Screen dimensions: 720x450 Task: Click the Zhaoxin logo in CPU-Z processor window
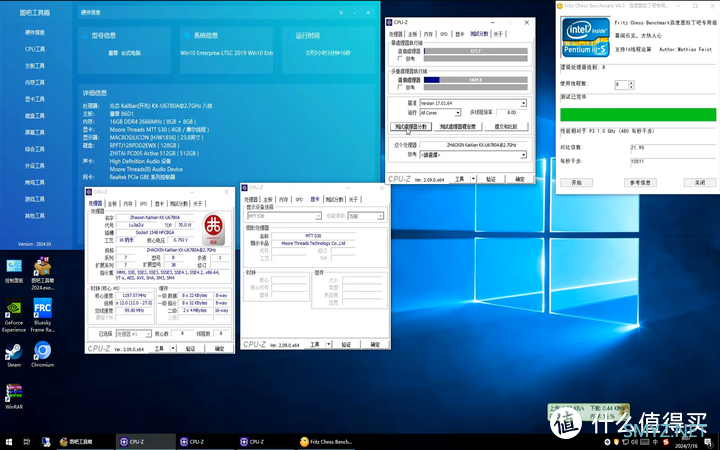[214, 229]
